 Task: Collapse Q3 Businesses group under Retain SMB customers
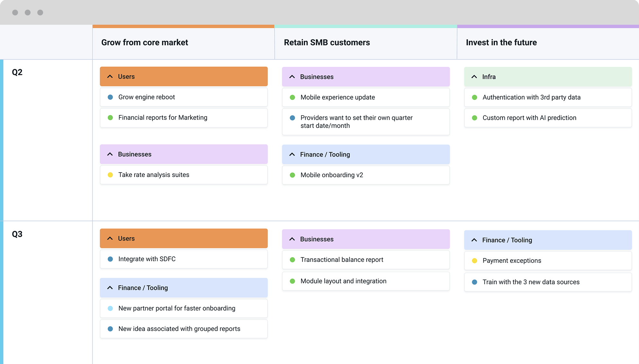[292, 239]
